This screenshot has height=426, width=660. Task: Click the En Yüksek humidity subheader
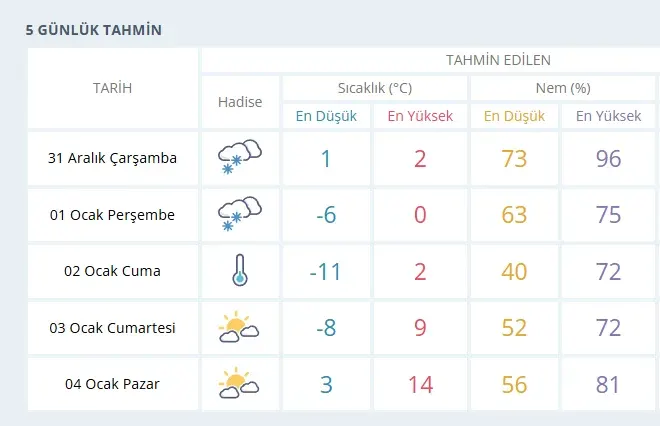point(608,116)
